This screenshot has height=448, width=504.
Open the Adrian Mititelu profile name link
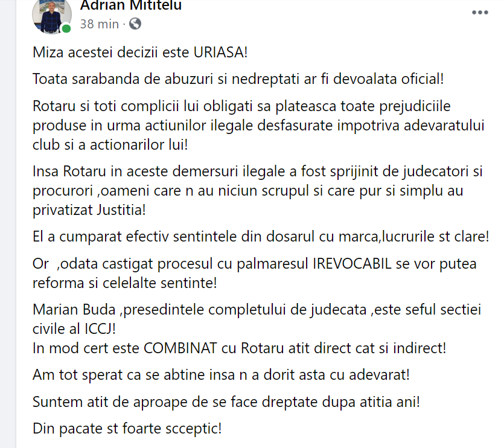131,5
